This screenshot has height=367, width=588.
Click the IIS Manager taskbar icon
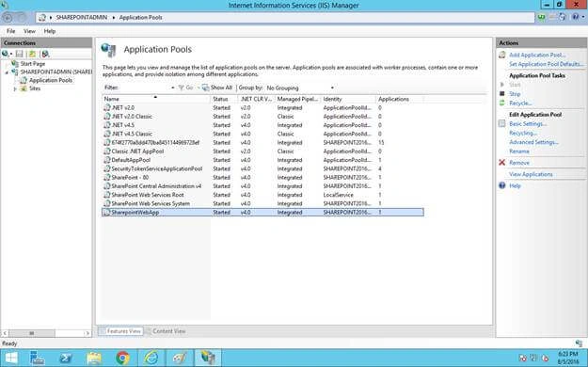point(208,358)
